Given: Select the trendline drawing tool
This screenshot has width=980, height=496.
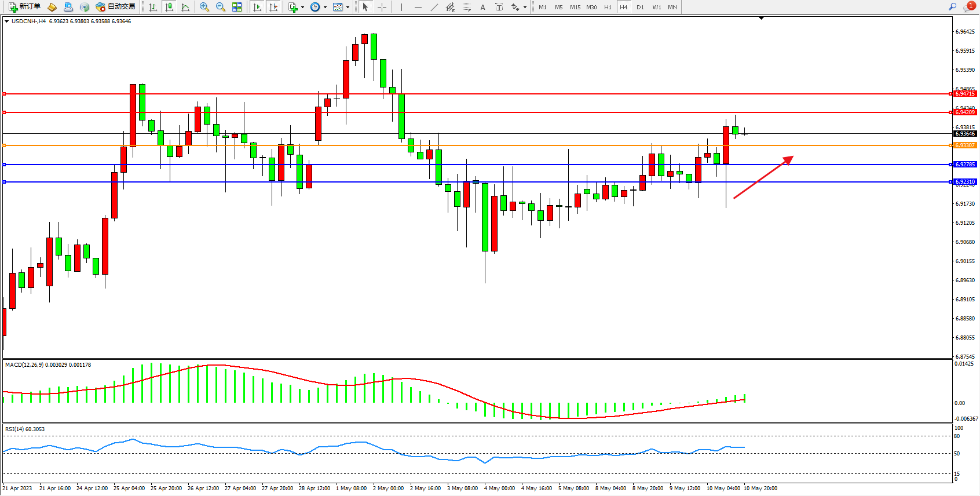Looking at the screenshot, I should tap(434, 7).
